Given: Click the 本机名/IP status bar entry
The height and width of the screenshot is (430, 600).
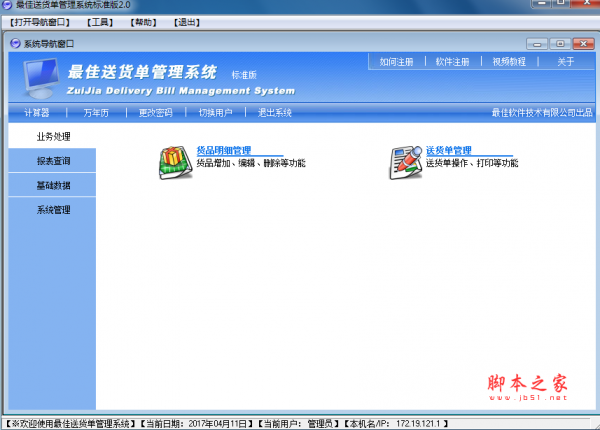Looking at the screenshot, I should 396,423.
